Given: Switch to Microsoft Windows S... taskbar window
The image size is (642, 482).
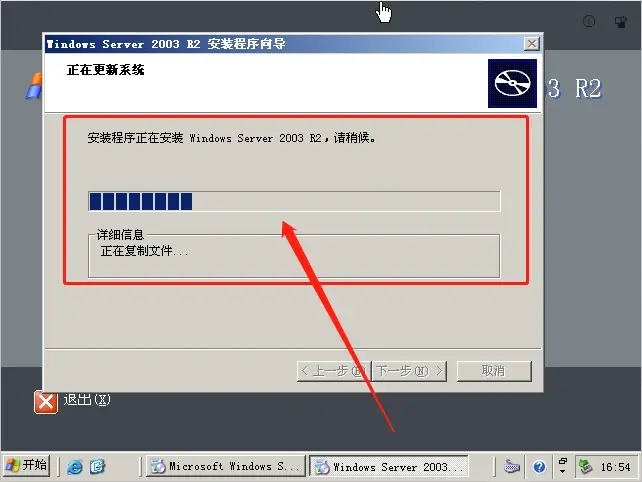Looking at the screenshot, I should 226,466.
